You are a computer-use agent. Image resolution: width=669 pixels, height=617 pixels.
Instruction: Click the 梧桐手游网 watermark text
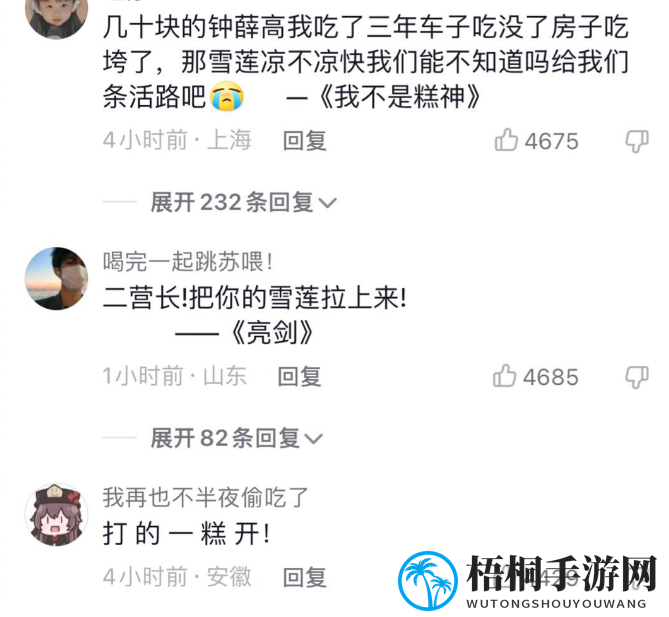pyautogui.click(x=561, y=574)
